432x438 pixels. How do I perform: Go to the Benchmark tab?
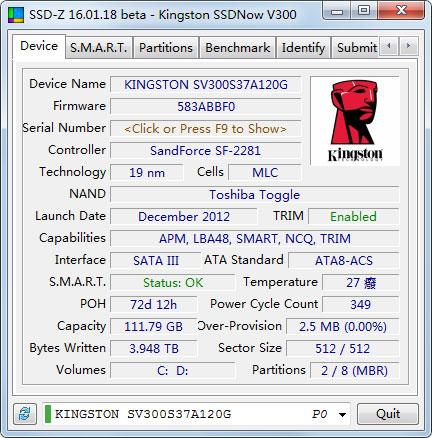click(x=237, y=48)
